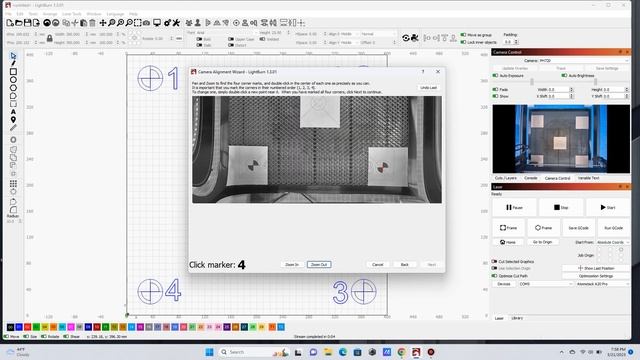Open the Atomstack A20 Pro device dropdown
This screenshot has width=640, height=360.
point(602,284)
